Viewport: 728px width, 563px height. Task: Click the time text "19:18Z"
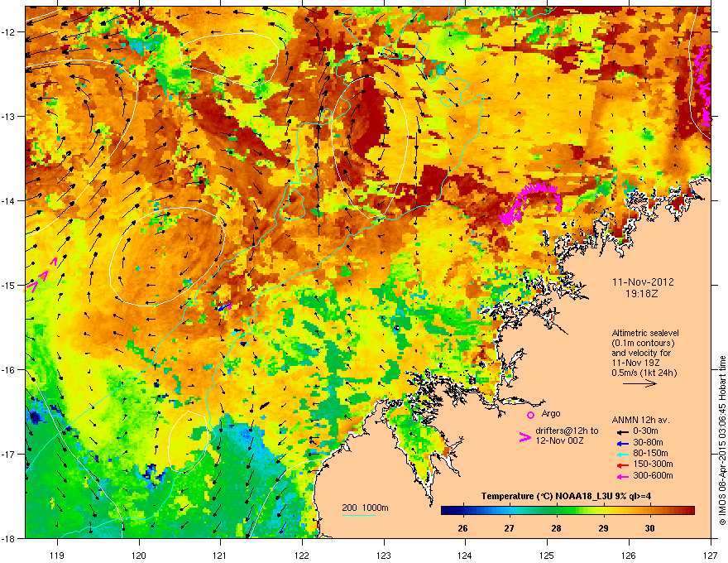click(x=642, y=294)
